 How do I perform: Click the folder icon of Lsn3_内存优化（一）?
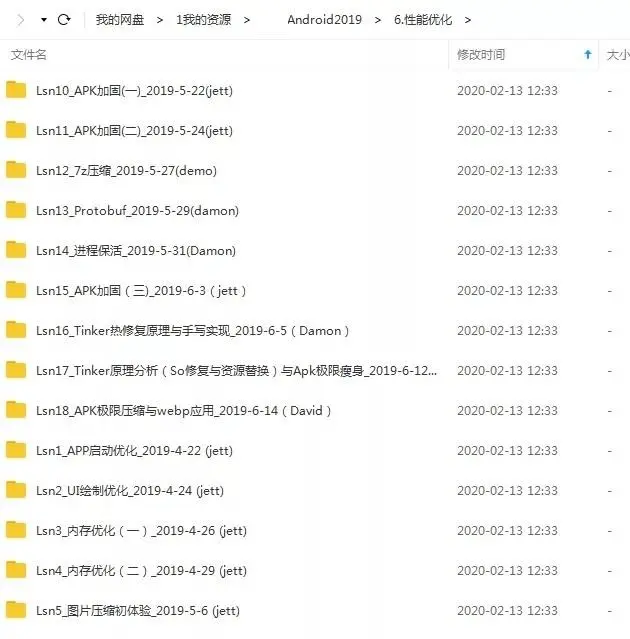click(16, 530)
